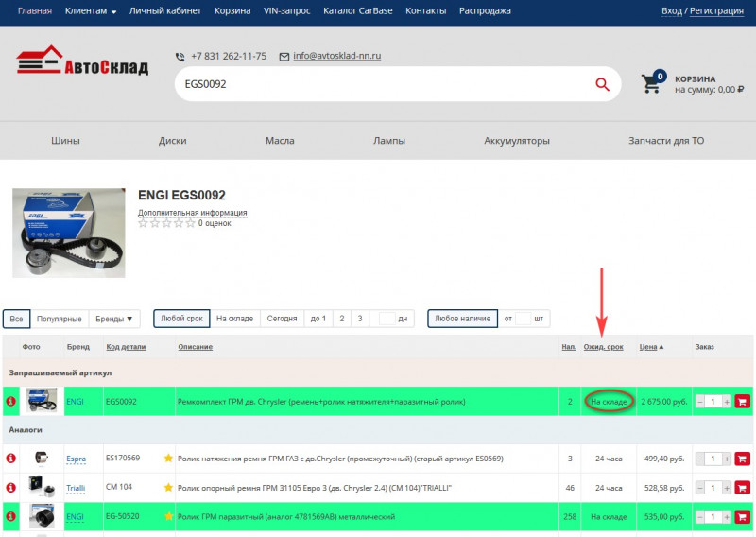Click the phone icon near number
The image size is (756, 537).
(x=180, y=57)
